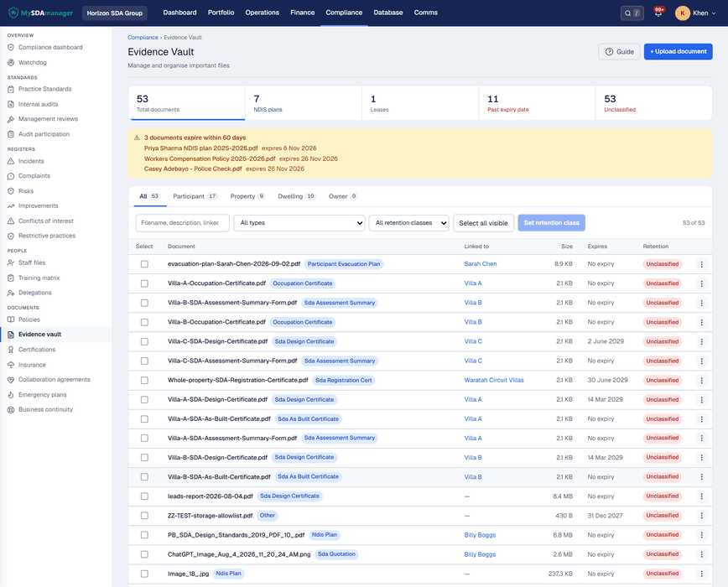Click the Incidents warning triangle icon
728x587 pixels.
(x=11, y=161)
